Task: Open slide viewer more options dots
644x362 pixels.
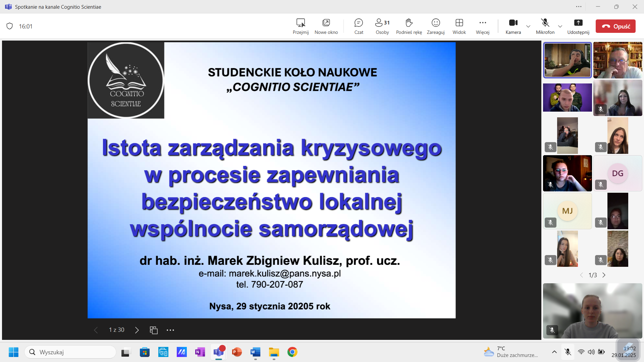Action: [170, 330]
